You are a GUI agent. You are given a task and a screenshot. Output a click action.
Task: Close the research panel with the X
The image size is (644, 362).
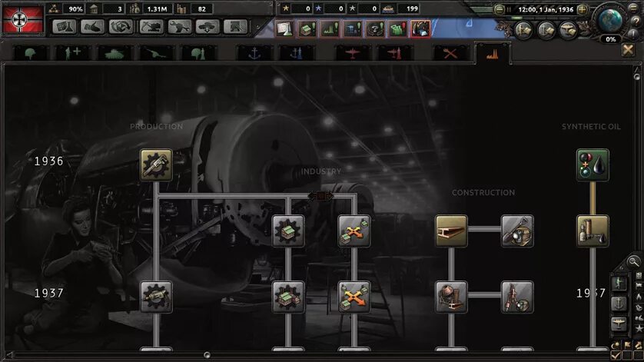point(628,50)
